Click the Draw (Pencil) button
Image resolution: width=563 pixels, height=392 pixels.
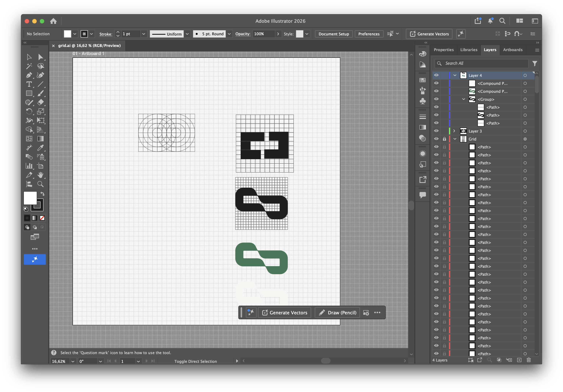click(337, 312)
